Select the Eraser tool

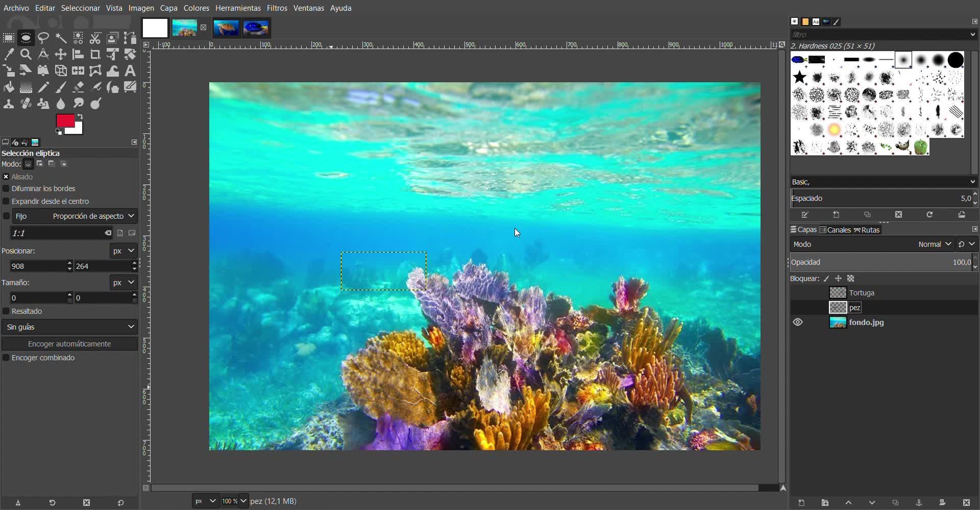coord(78,88)
